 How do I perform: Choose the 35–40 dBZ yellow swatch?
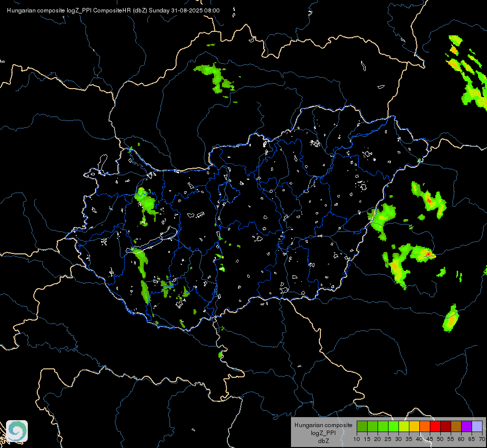(x=414, y=426)
